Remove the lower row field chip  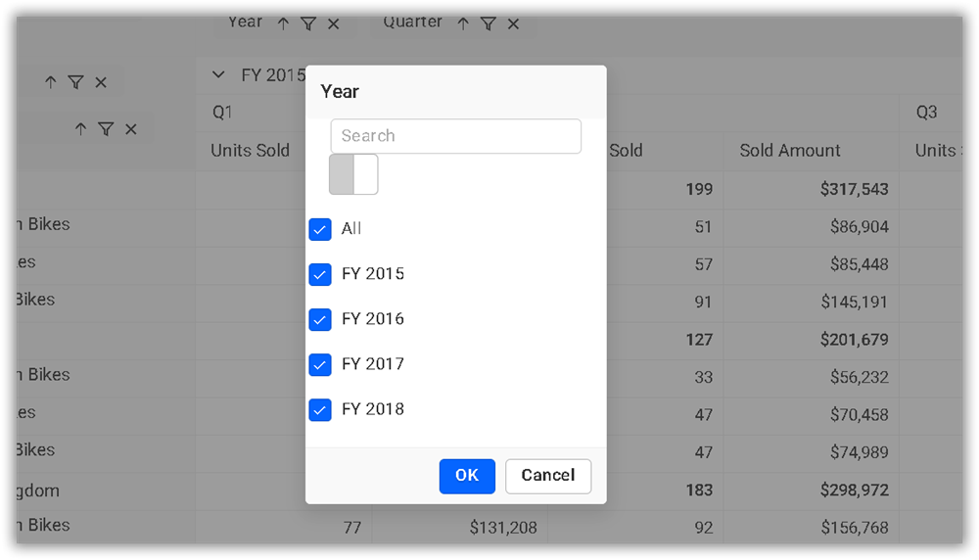coord(131,129)
